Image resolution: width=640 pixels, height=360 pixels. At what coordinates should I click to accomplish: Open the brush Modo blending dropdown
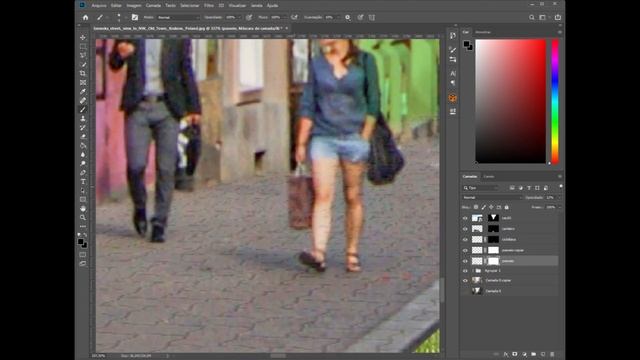(178, 18)
